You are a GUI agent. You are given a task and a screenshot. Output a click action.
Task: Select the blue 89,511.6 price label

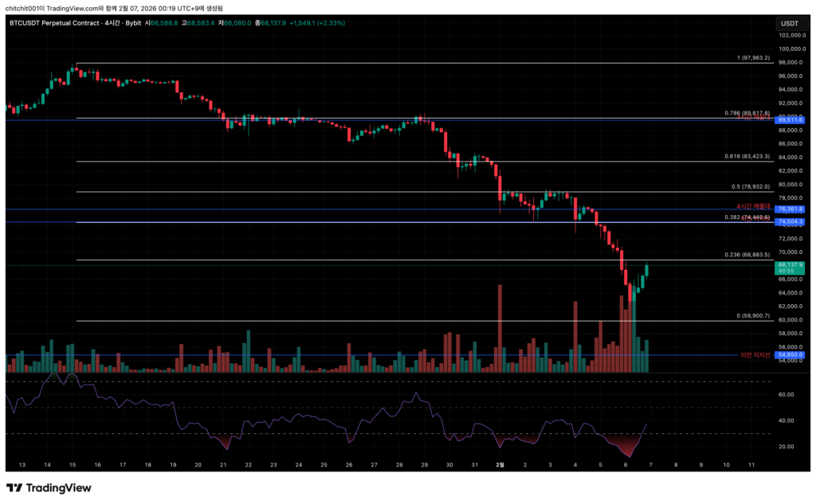point(790,119)
